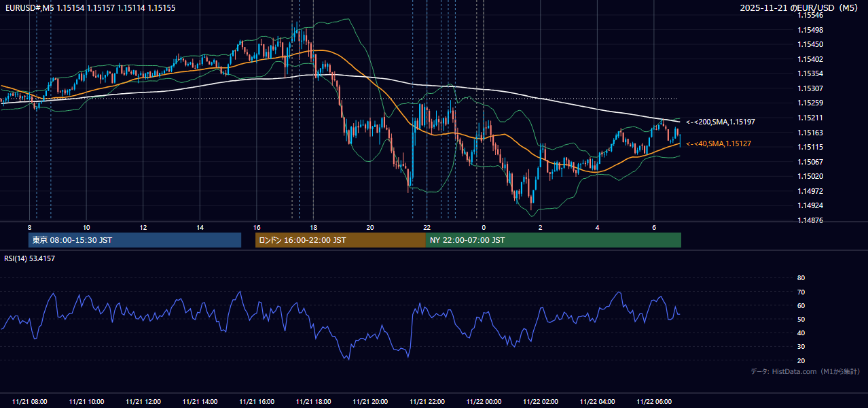This screenshot has width=868, height=408.
Task: Click price axis label 1.15546
Action: pyautogui.click(x=810, y=16)
